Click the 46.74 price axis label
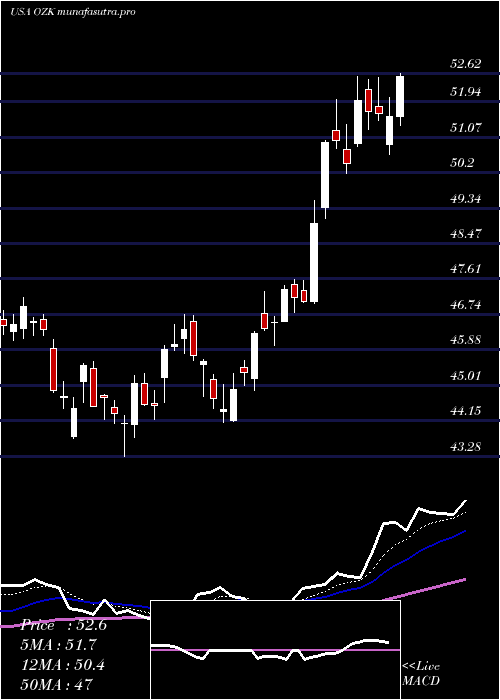500x700 pixels. point(466,305)
